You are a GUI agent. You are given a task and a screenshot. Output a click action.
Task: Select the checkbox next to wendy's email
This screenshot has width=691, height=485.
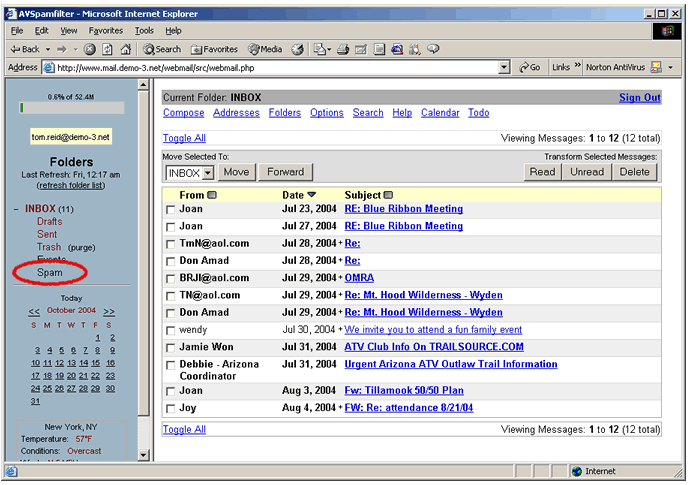point(170,330)
